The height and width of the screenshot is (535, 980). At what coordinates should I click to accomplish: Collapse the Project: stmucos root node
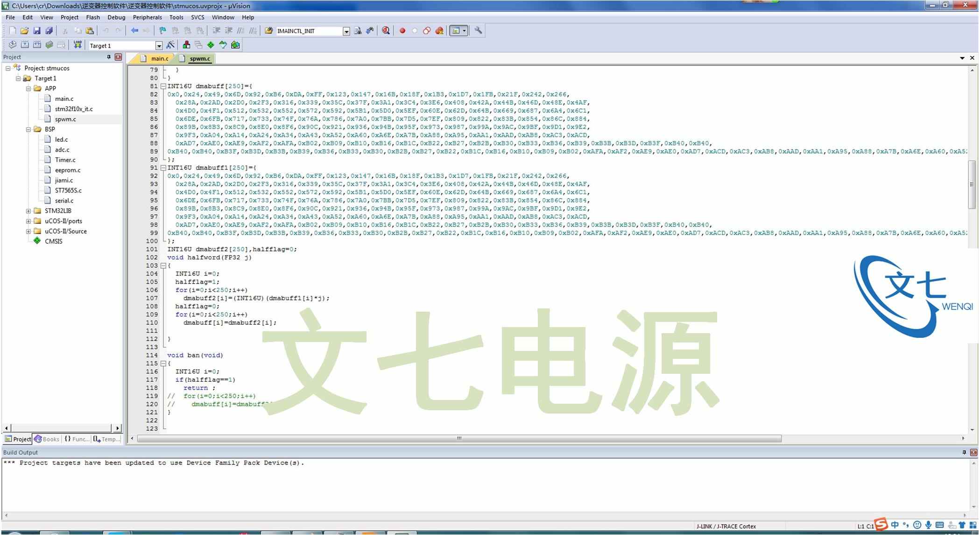(8, 68)
